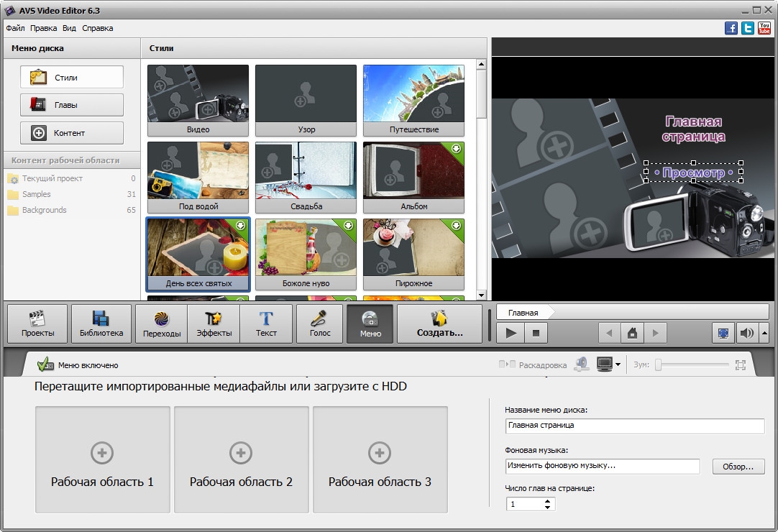The width and height of the screenshot is (778, 532).
Task: Open the Samples folder
Action: pos(71,194)
